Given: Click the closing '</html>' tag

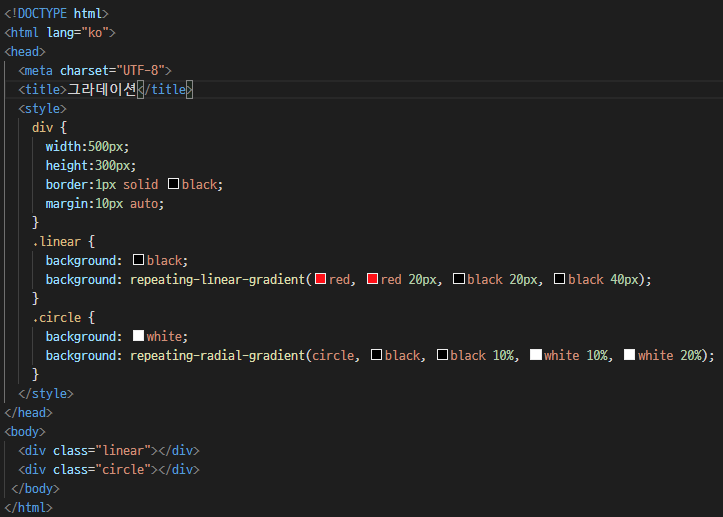Looking at the screenshot, I should point(29,507).
